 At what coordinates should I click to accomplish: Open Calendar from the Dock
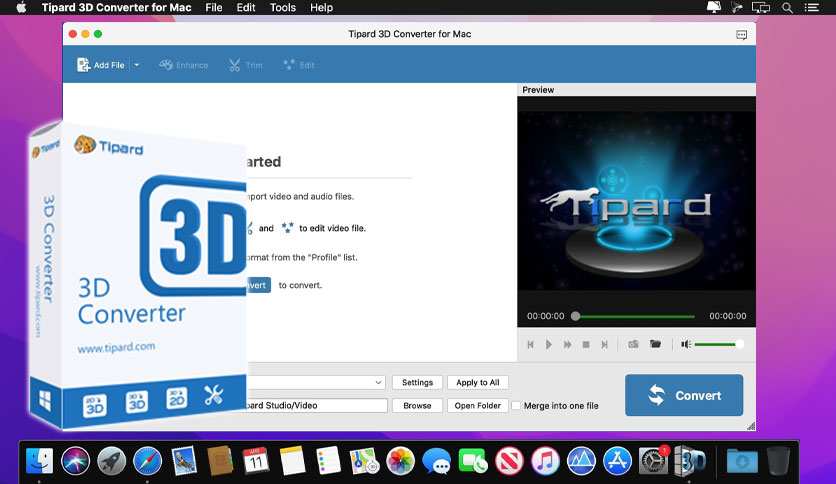256,461
